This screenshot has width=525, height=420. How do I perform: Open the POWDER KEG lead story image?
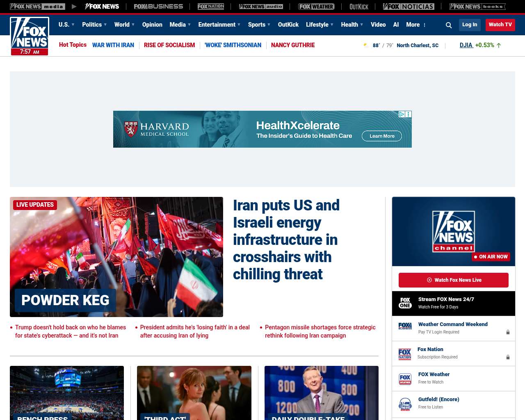(116, 257)
